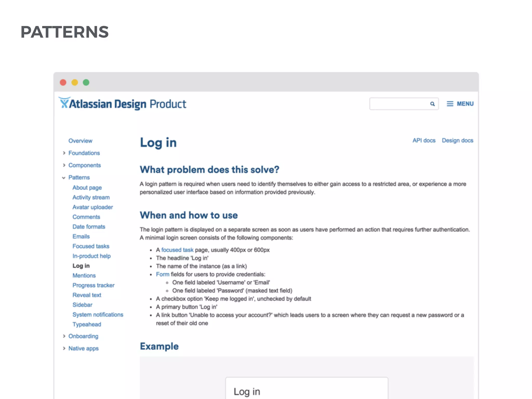Click the Atlassian logo icon
532x399 pixels.
click(64, 103)
